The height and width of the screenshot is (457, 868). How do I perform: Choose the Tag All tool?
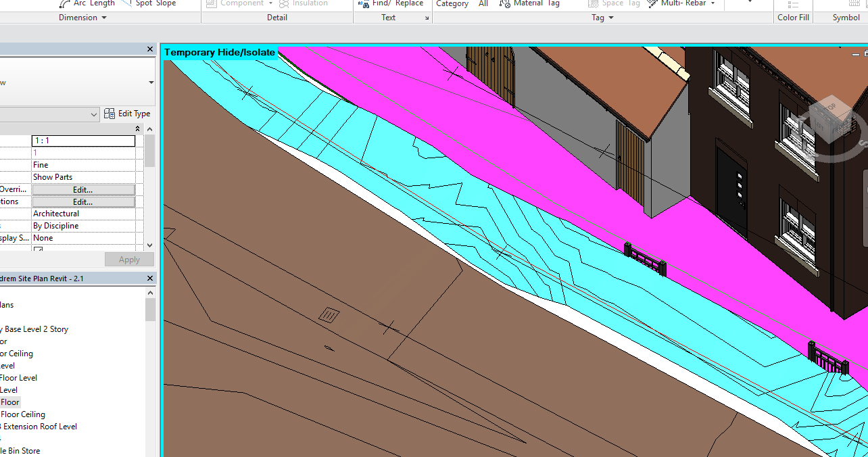[483, 3]
